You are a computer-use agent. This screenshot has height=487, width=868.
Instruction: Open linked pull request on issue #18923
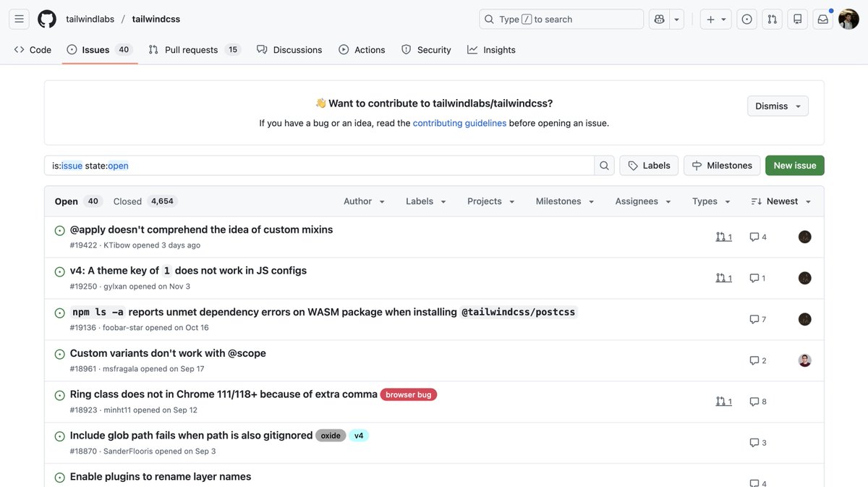[723, 402]
